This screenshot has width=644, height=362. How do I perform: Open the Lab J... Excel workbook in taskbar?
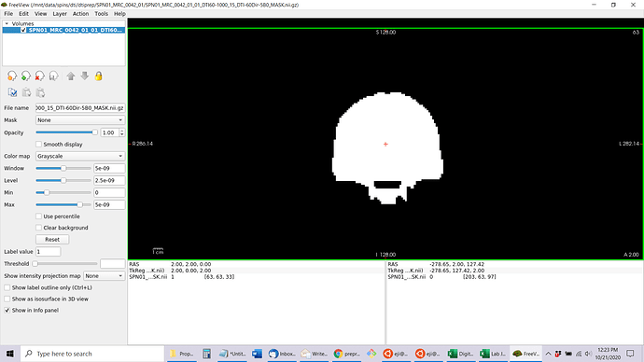coord(493,354)
